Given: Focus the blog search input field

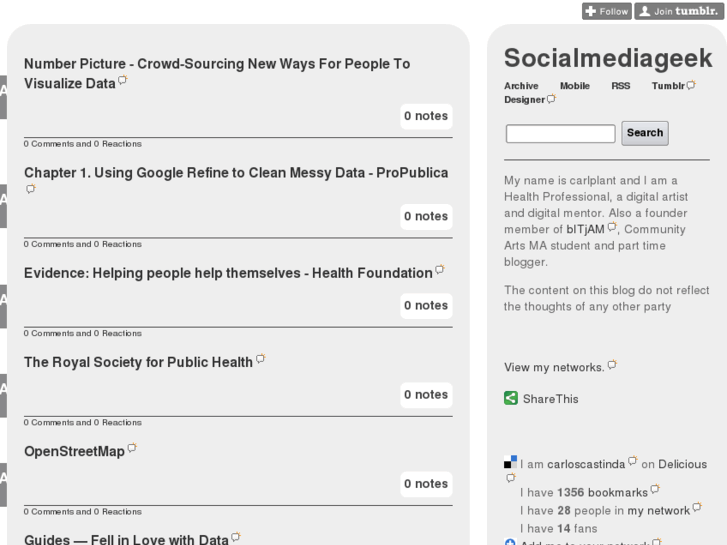Looking at the screenshot, I should (x=560, y=133).
